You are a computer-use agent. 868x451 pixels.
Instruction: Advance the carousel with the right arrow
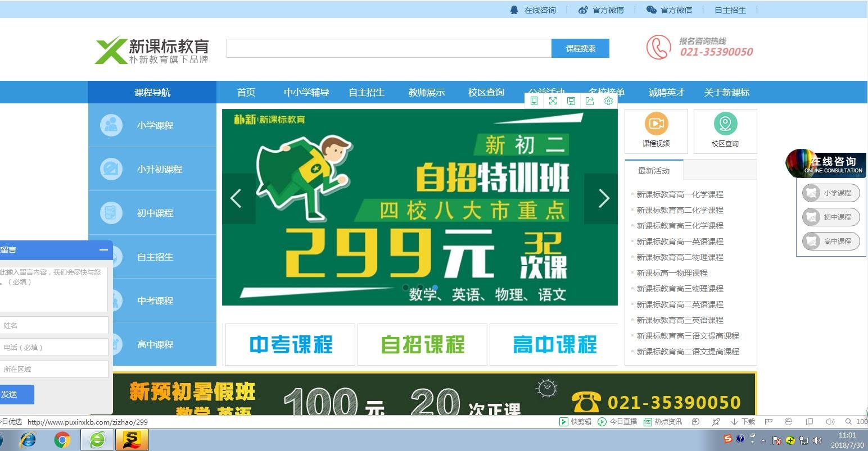604,198
